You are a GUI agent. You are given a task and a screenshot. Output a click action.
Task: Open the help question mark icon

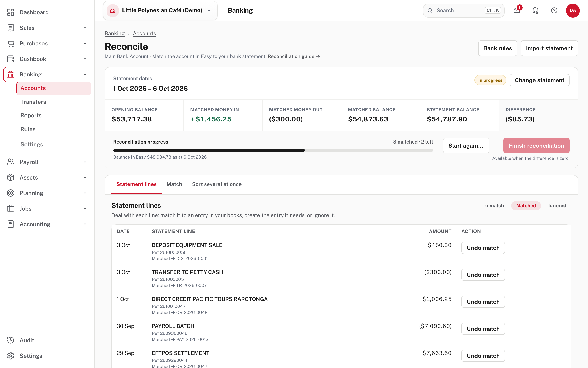(554, 10)
